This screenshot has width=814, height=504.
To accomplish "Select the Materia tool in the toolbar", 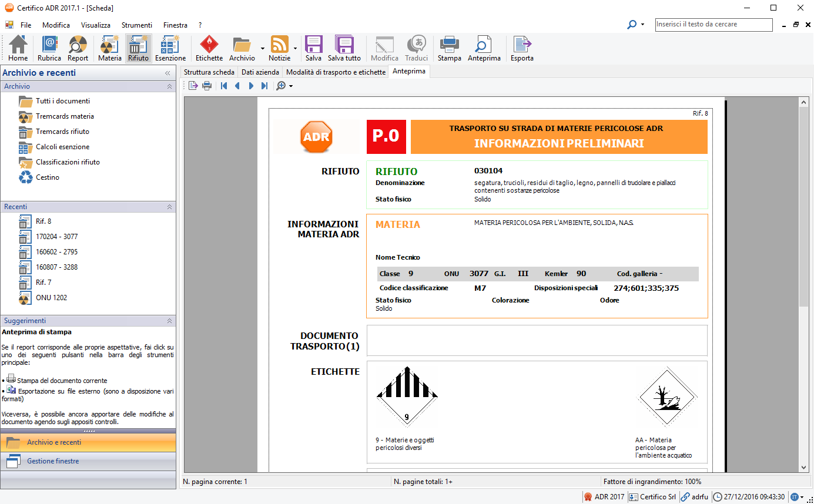I will click(x=109, y=48).
